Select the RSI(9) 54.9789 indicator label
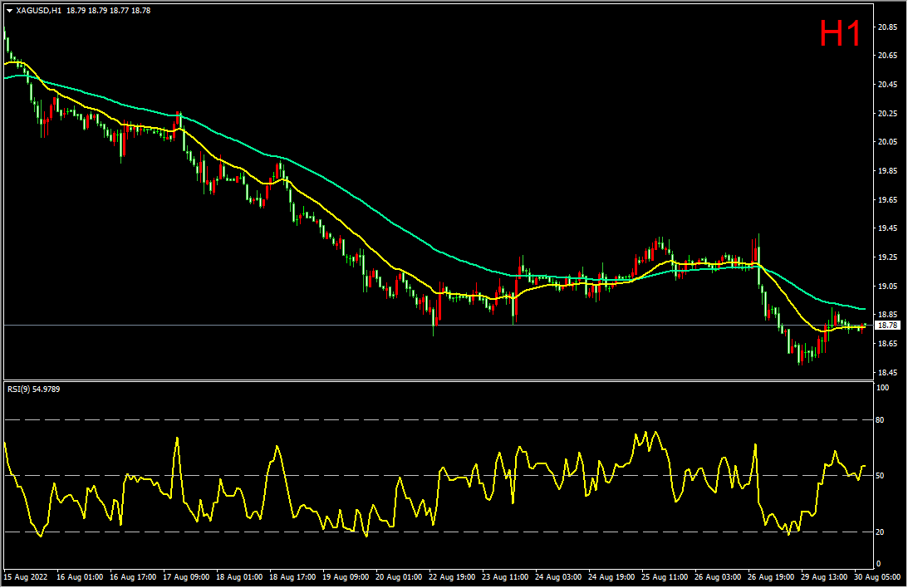The image size is (908, 588). [x=33, y=390]
